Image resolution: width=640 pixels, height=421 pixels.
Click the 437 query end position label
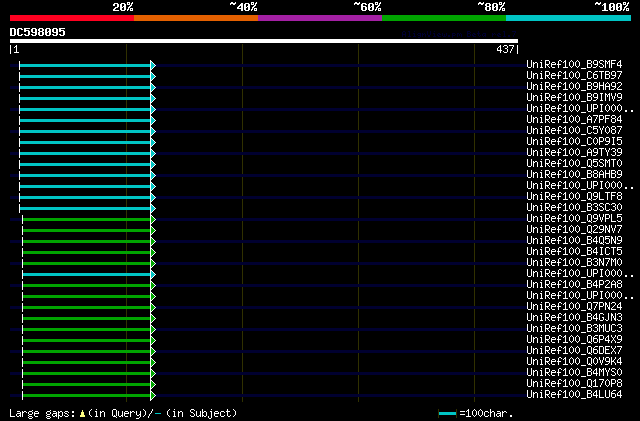(505, 49)
